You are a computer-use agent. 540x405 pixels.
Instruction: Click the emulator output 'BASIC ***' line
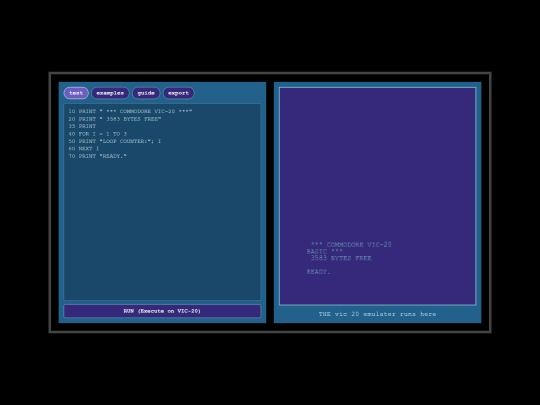click(324, 251)
